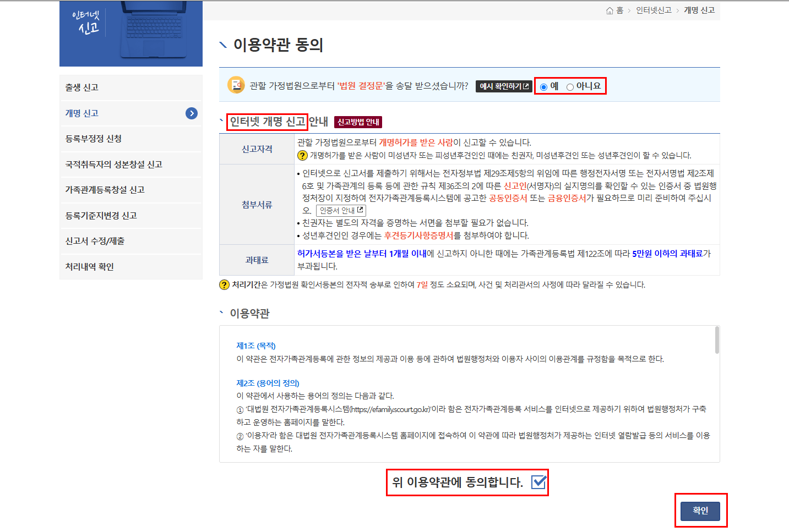Click the document icon beside the court question
The image size is (789, 532).
coord(236,84)
